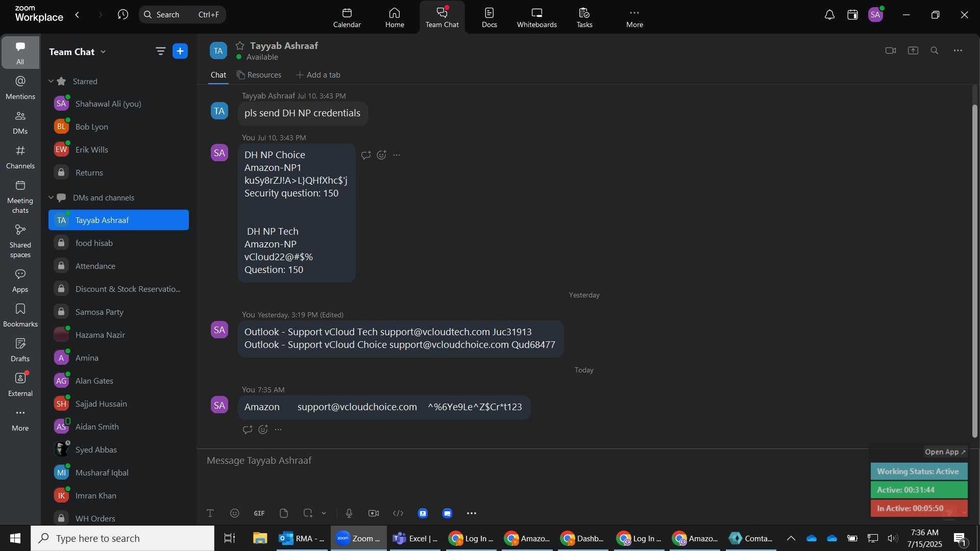This screenshot has width=980, height=551.
Task: Open the Outlook RMA window in taskbar
Action: pos(303,538)
